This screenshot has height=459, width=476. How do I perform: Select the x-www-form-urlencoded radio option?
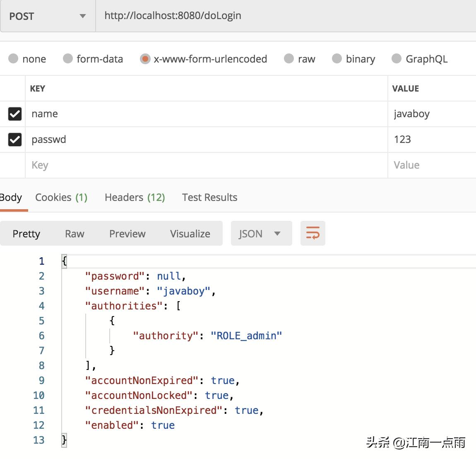coord(145,59)
